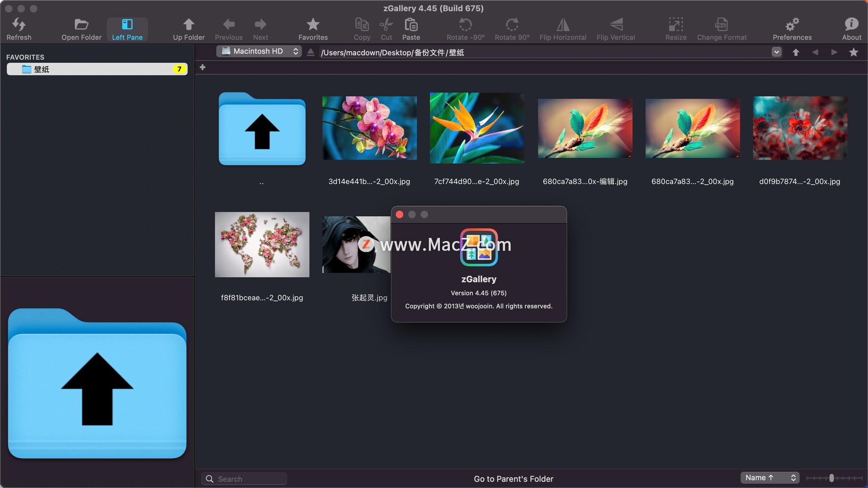868x488 pixels.
Task: Click the thumbnail size slider
Action: point(834,478)
